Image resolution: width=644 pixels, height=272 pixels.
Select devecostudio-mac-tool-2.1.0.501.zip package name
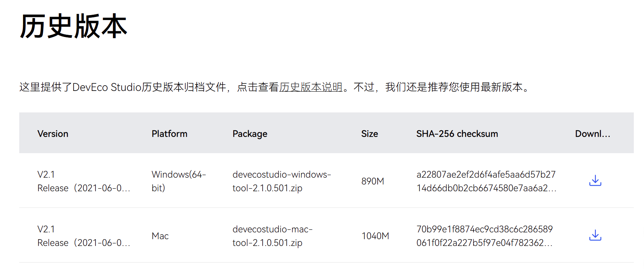(x=272, y=236)
